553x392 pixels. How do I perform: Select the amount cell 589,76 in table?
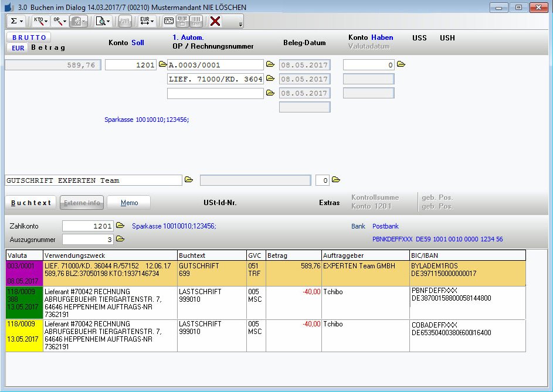click(x=294, y=273)
